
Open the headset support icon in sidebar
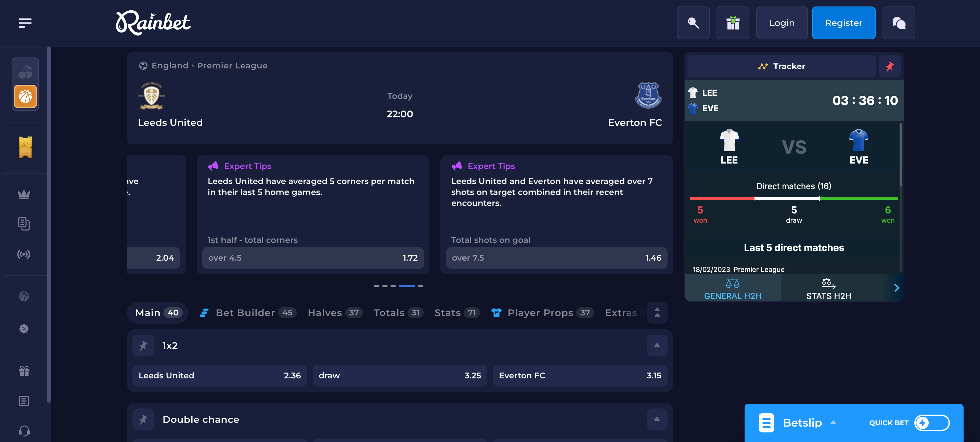(x=24, y=431)
